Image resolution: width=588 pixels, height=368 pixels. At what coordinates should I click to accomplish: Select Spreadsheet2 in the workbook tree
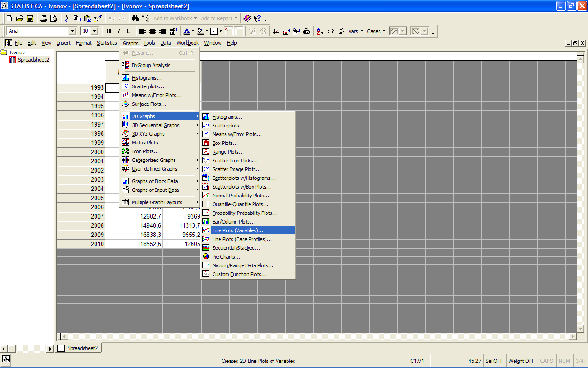33,60
